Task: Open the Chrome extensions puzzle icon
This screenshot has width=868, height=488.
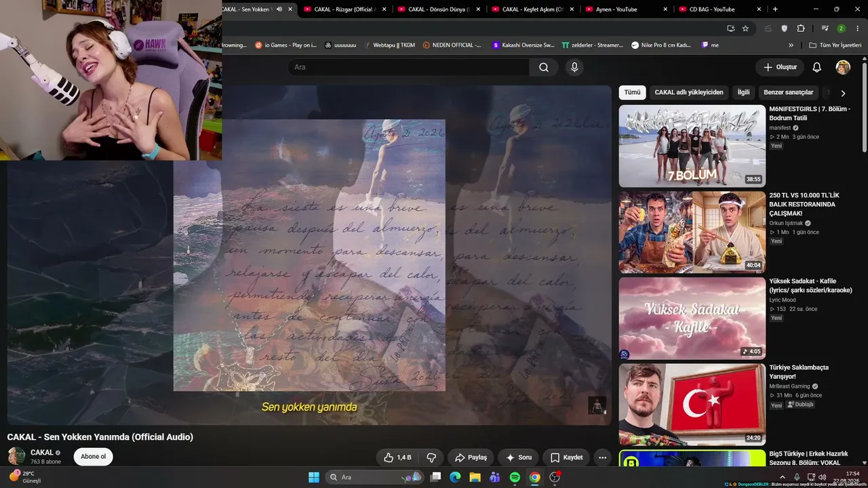Action: click(801, 28)
